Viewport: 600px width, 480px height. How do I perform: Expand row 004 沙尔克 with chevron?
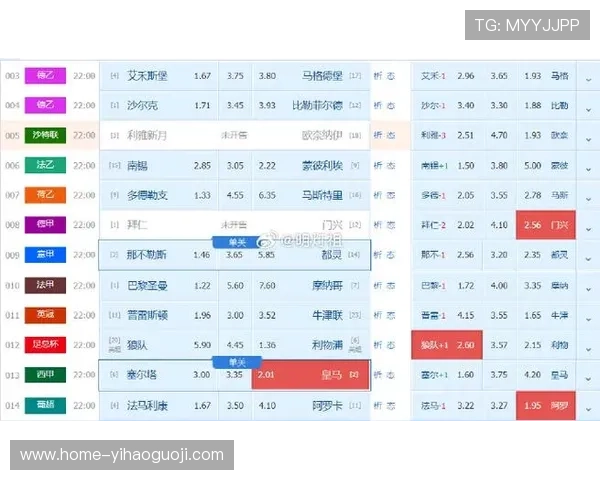click(589, 110)
